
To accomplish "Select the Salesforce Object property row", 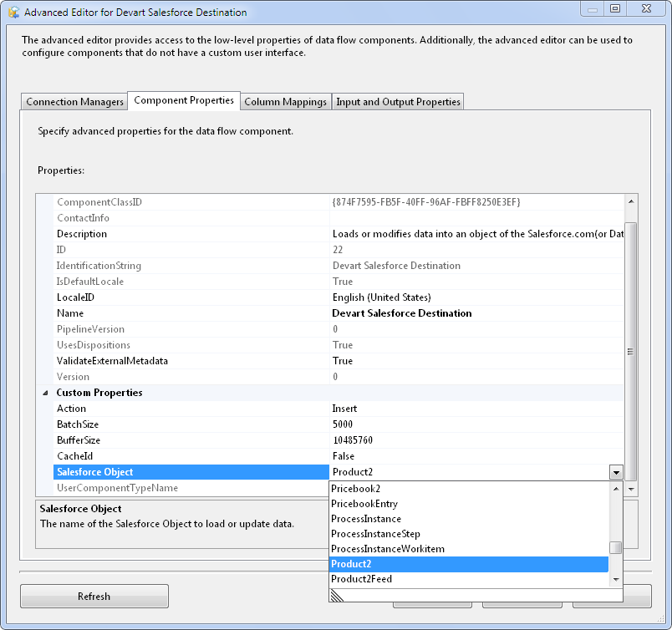I will pos(191,472).
